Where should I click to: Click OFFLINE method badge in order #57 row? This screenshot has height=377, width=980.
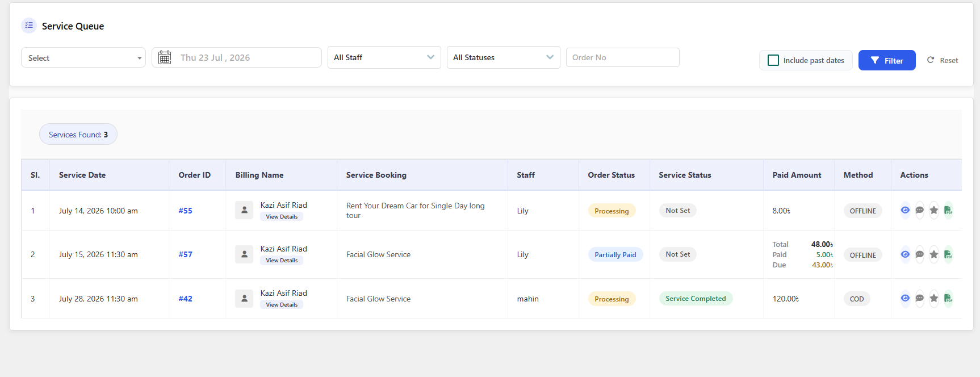click(x=862, y=255)
